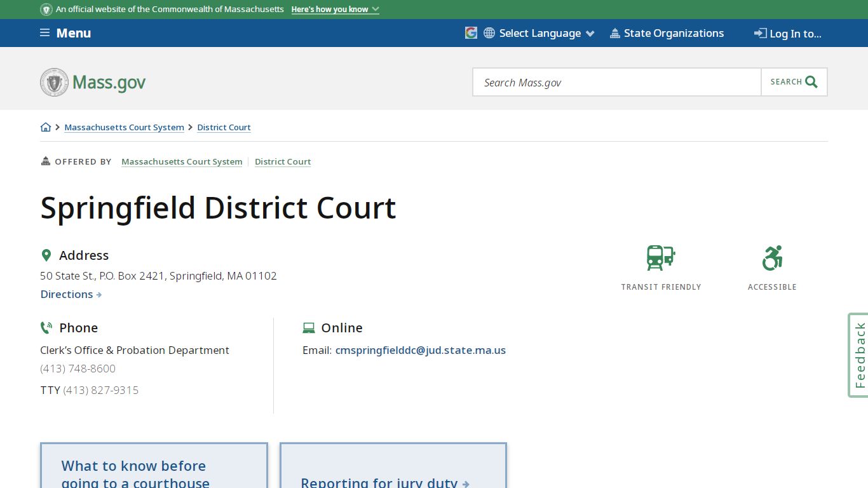Click into the Search Mass.gov field
This screenshot has width=868, height=488.
[617, 82]
